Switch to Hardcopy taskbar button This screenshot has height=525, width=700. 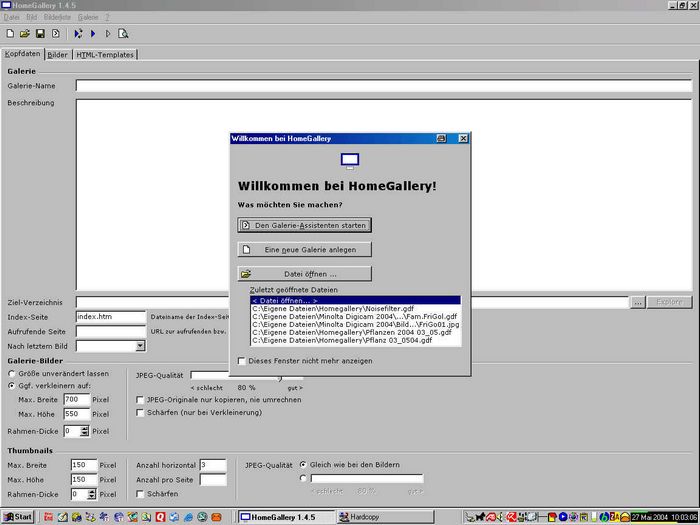click(x=385, y=517)
